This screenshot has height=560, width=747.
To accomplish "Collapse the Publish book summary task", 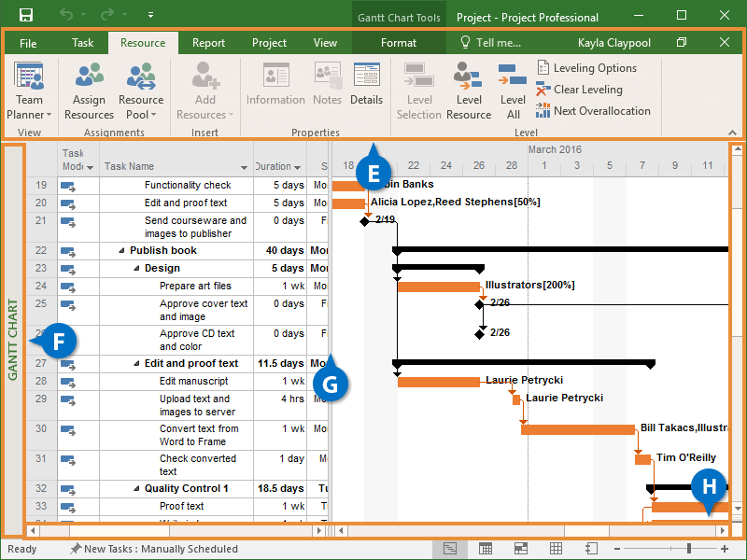I will click(x=121, y=251).
